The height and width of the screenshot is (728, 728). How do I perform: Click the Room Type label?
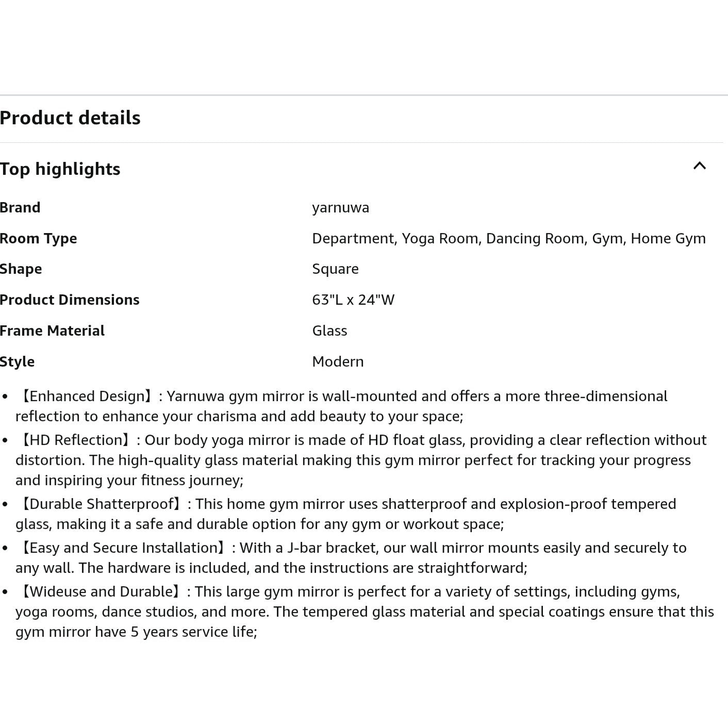[x=39, y=239]
